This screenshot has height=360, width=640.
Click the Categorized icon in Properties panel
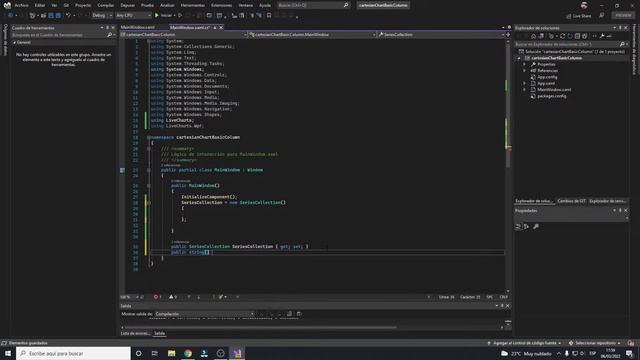[x=518, y=227]
